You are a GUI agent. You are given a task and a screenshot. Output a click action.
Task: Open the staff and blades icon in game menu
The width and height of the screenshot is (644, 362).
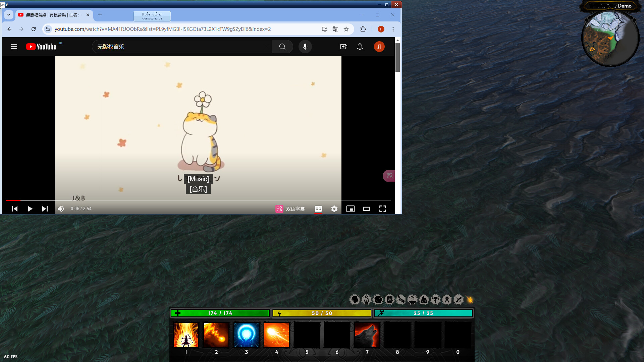point(366,300)
